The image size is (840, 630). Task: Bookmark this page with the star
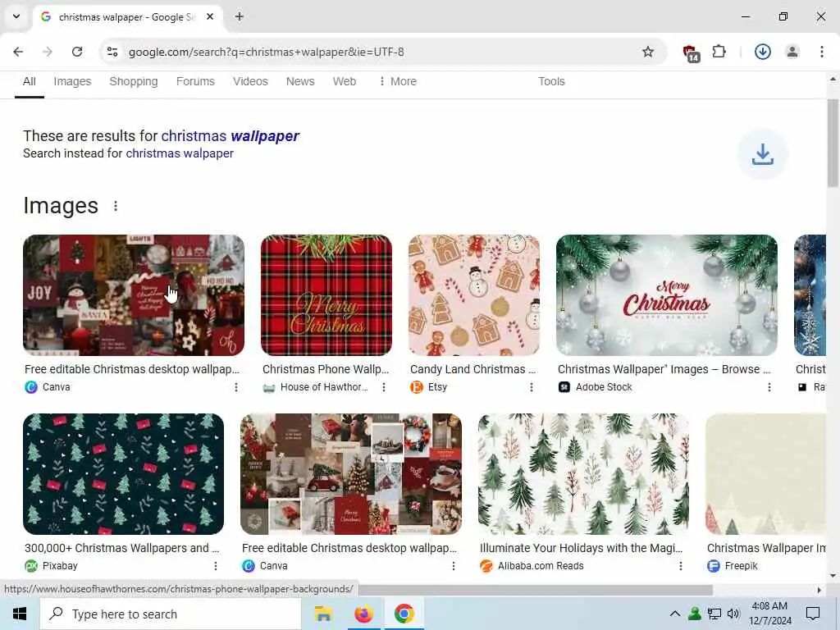pos(648,52)
